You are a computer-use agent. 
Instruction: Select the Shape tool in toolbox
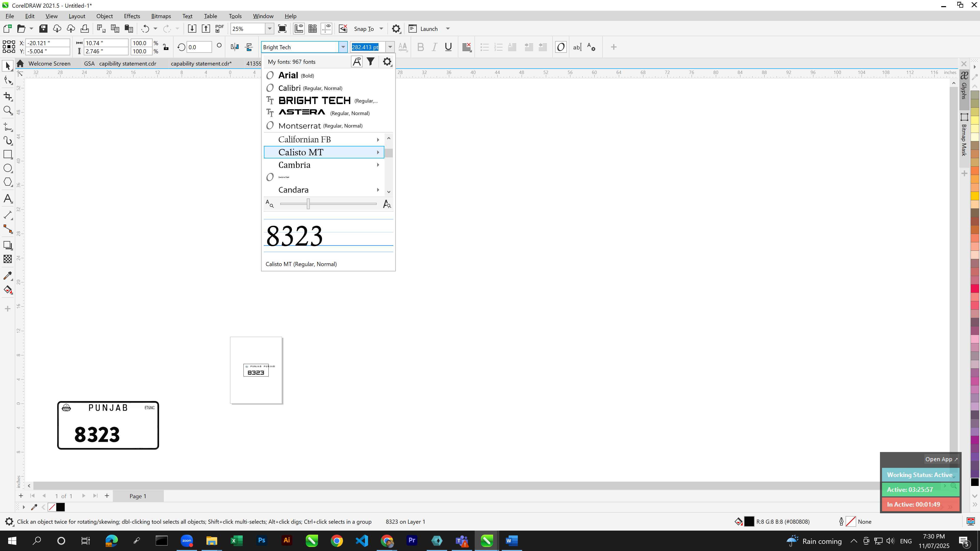point(8,80)
